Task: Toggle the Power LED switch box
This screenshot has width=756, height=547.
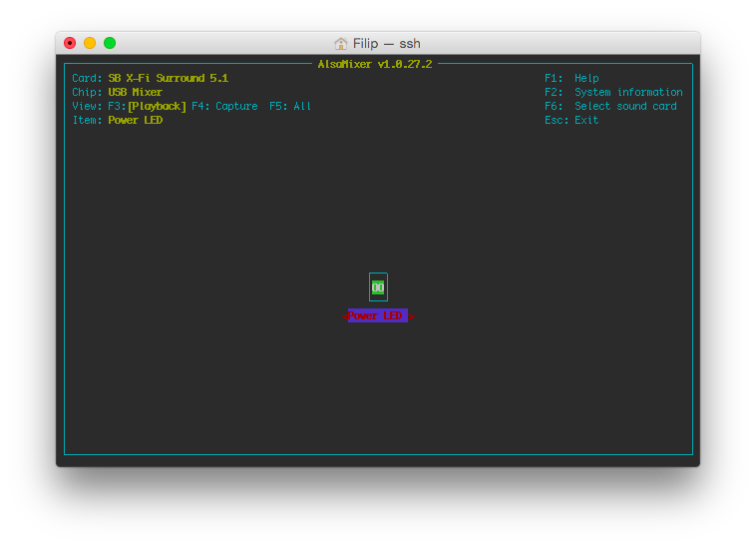Action: click(x=378, y=287)
